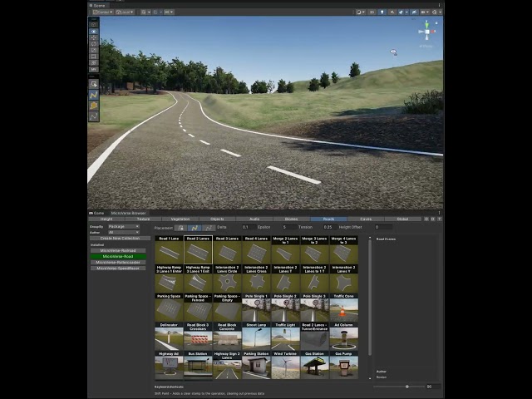Switch to the MicroVerse Browser tab
The image size is (532, 399).
pos(128,213)
